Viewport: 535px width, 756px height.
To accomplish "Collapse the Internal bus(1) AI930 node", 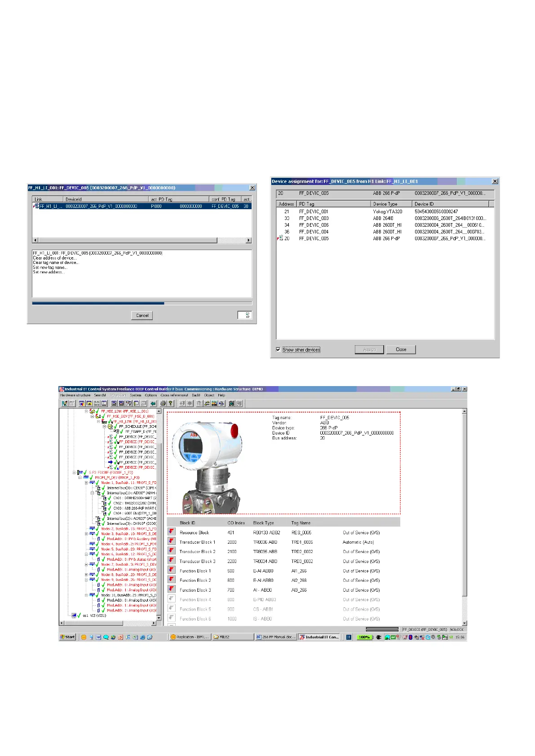I will click(x=93, y=493).
